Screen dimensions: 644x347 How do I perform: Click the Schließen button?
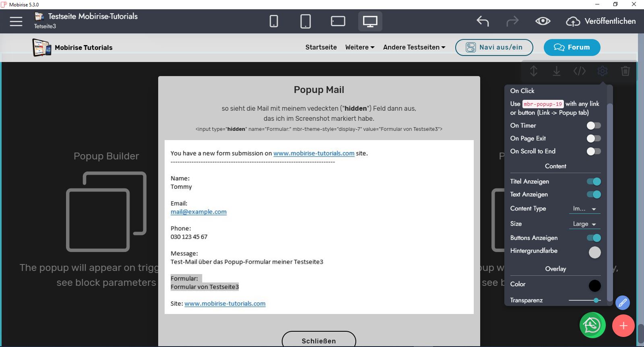(319, 339)
